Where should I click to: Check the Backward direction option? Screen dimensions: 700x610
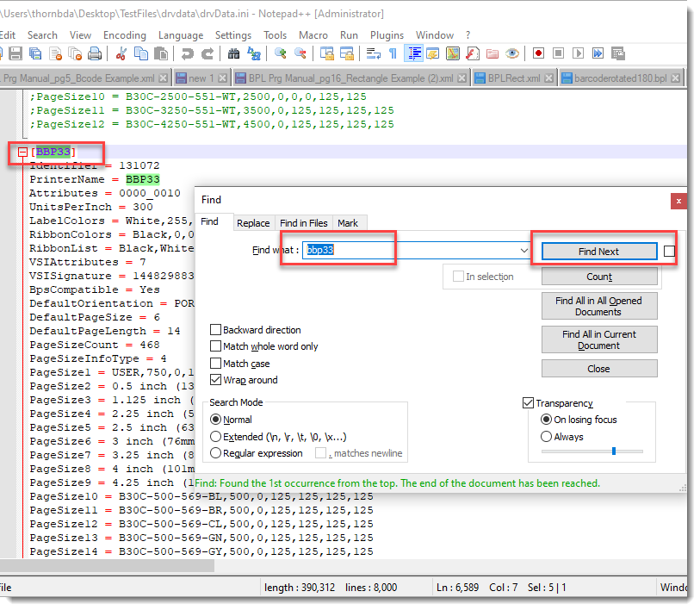pos(216,330)
